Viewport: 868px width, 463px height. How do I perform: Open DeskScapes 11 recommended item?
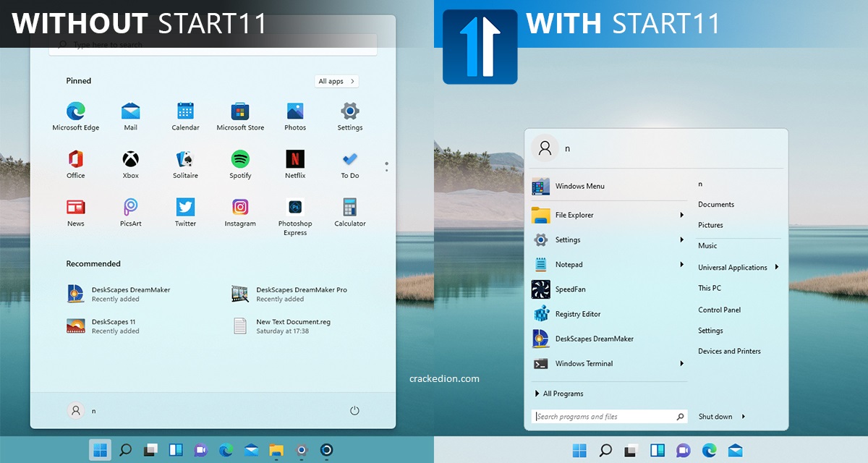click(103, 326)
